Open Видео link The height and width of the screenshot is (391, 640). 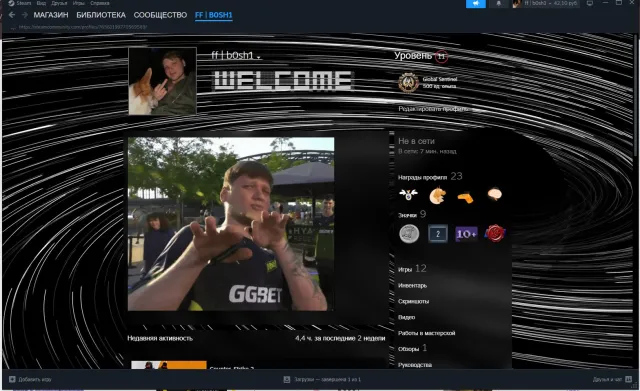click(407, 317)
